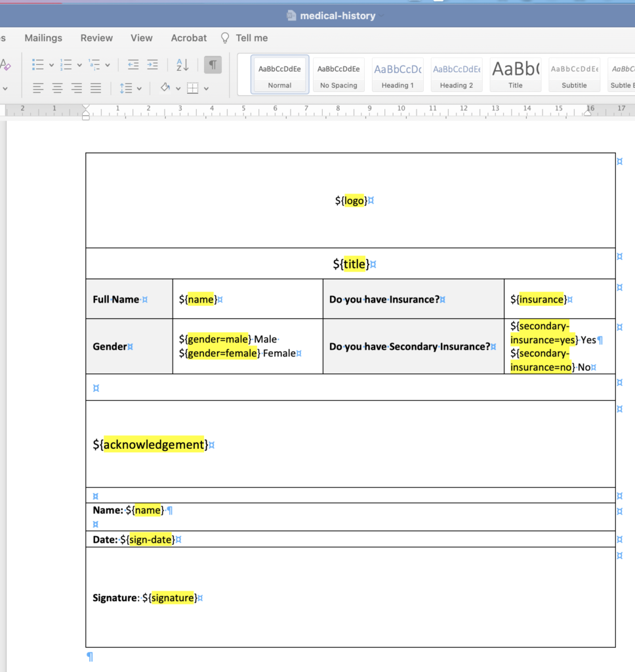
Task: Click the numbered list icon
Action: 66,64
